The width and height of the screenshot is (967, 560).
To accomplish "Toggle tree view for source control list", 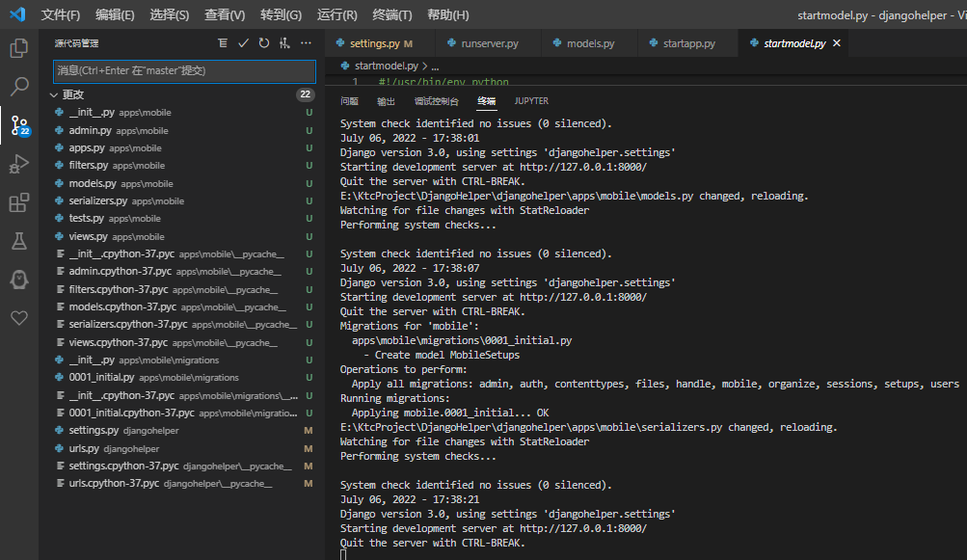I will (223, 43).
